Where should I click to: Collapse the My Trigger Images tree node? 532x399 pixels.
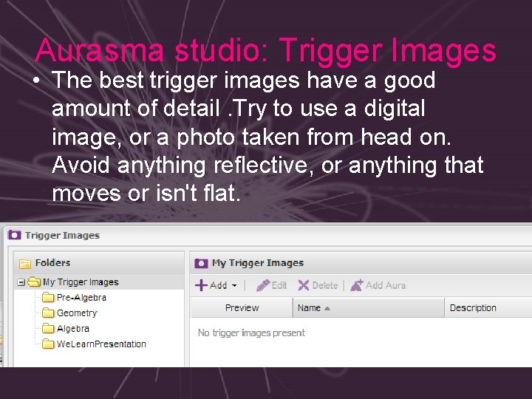click(x=21, y=282)
